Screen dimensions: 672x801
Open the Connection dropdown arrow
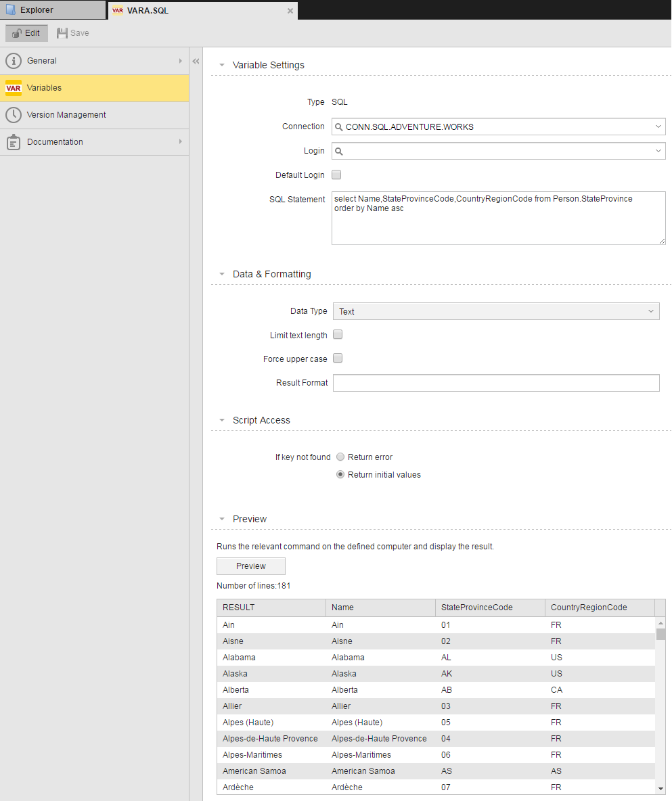[658, 127]
